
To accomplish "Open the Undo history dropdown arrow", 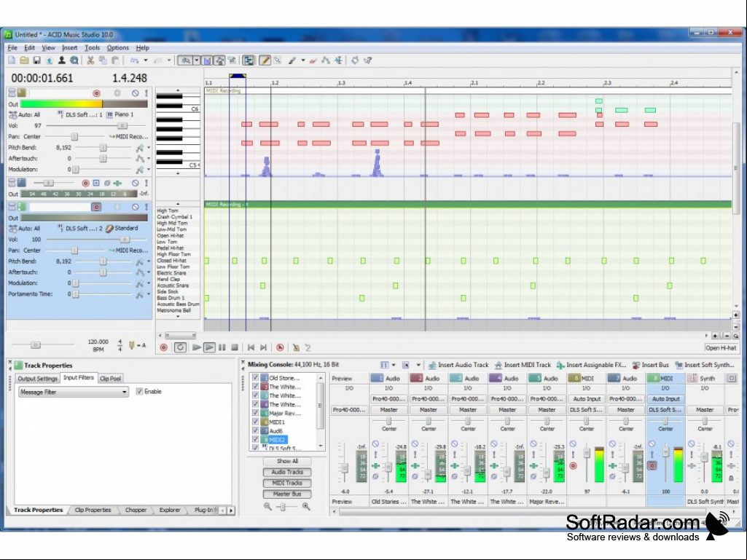I will 145,60.
